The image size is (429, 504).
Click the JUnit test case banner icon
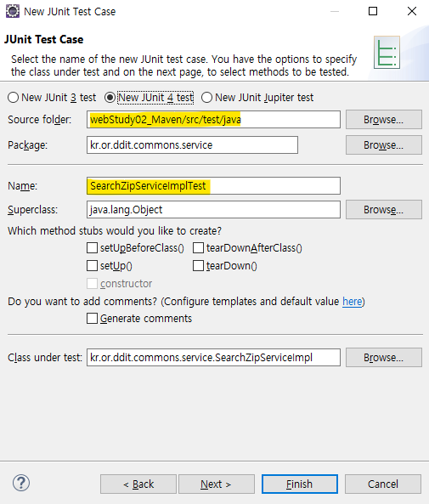tap(387, 53)
